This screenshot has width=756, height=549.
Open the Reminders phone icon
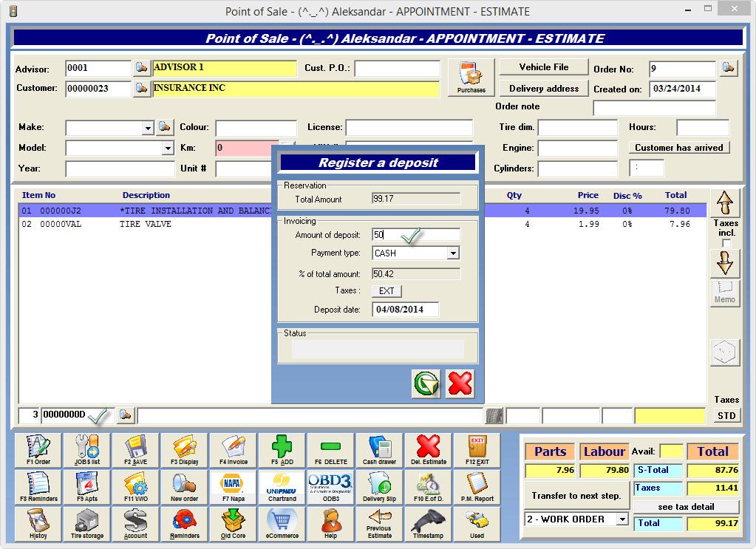pos(184,524)
